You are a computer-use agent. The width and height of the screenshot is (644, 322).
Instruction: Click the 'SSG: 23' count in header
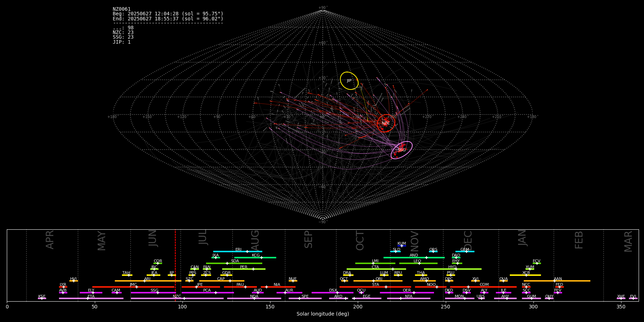point(123,37)
